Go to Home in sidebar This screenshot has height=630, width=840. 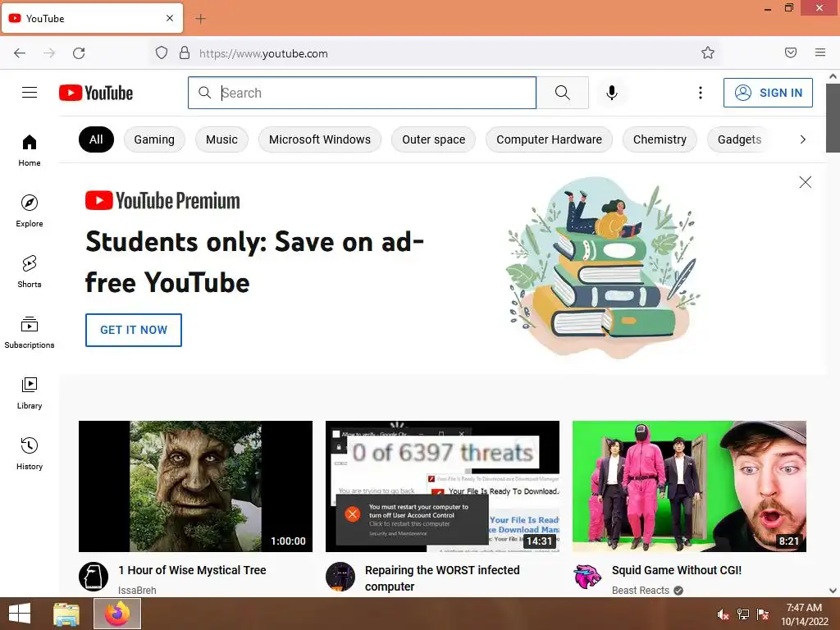click(30, 151)
